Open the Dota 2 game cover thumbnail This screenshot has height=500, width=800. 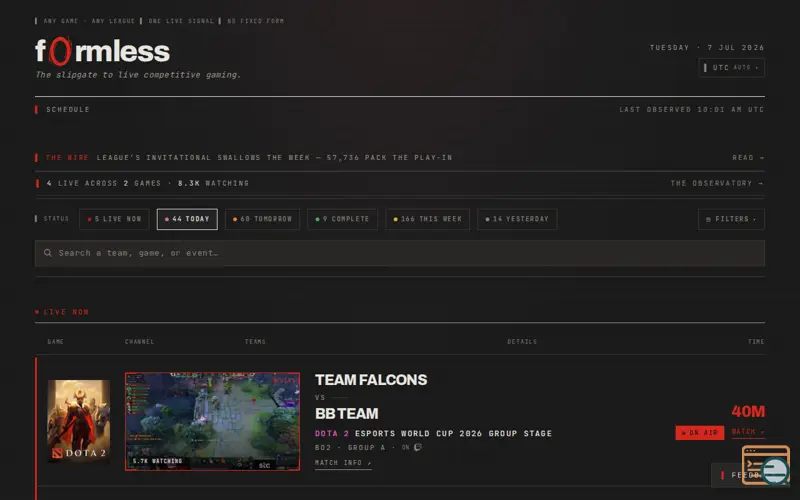[79, 421]
